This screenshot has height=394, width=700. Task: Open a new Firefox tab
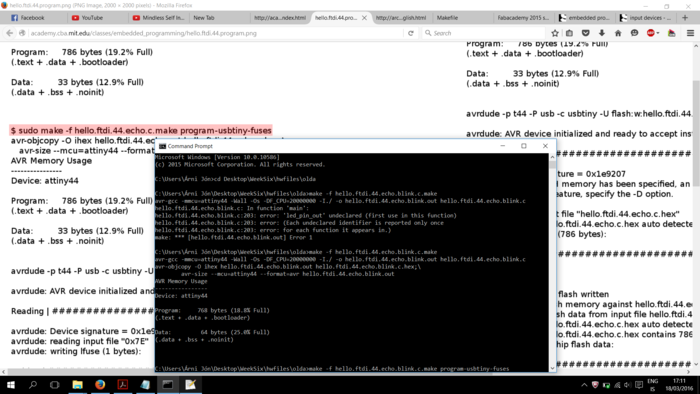[x=685, y=18]
